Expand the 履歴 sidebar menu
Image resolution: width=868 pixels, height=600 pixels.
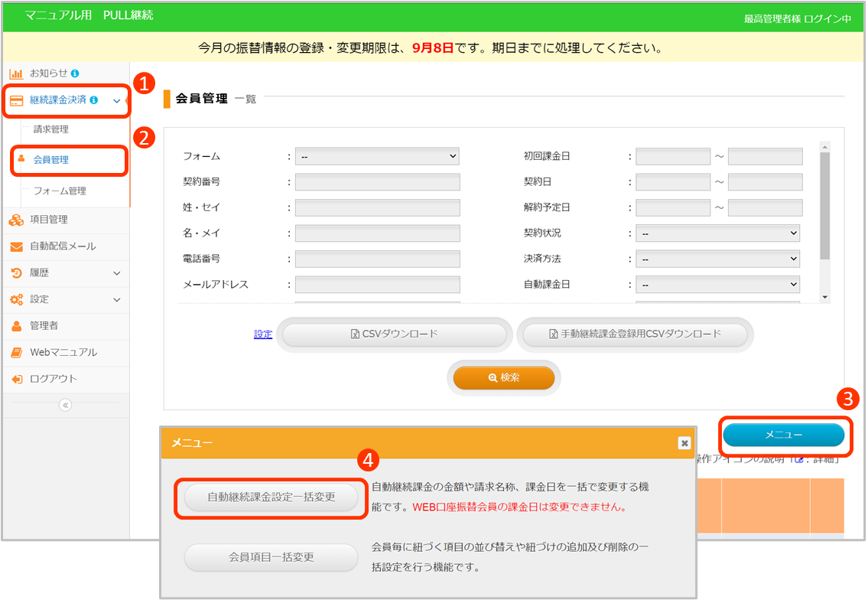116,272
